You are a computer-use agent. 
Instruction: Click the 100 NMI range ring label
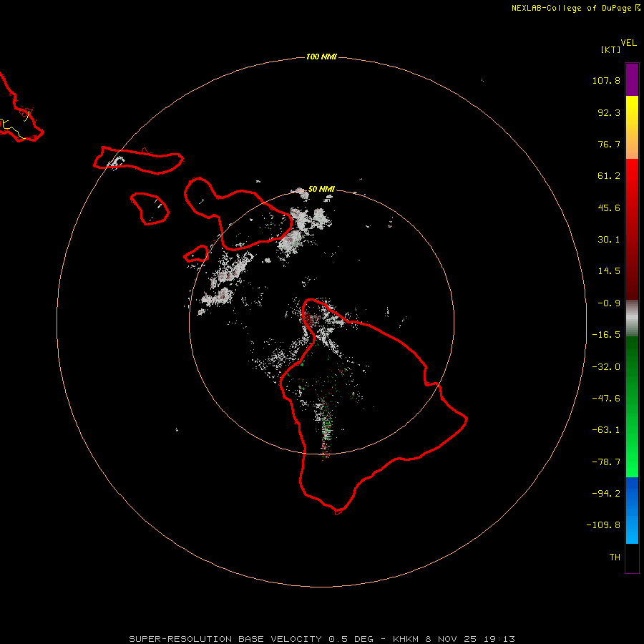321,57
